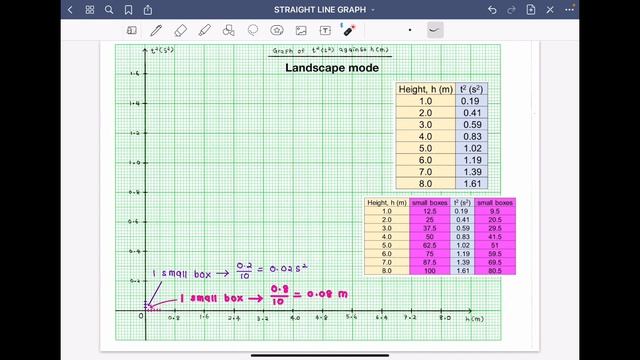Choose the small dot pointer style

coord(410,30)
